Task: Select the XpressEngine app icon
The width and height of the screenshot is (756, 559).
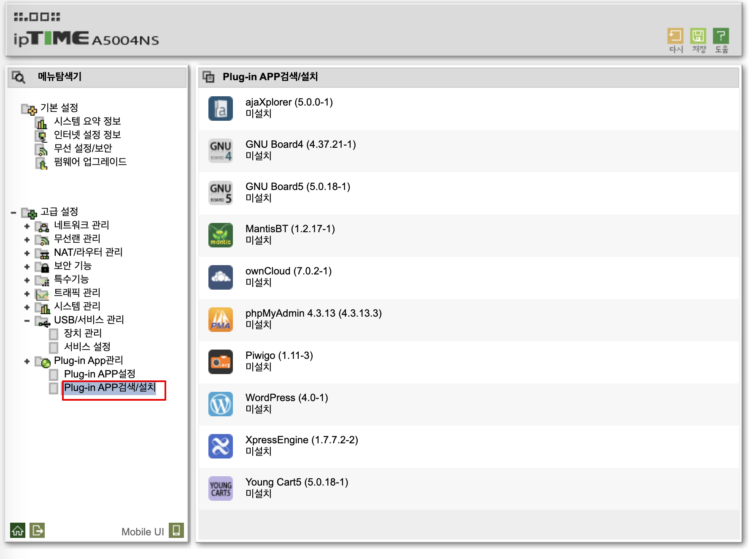Action: [221, 446]
